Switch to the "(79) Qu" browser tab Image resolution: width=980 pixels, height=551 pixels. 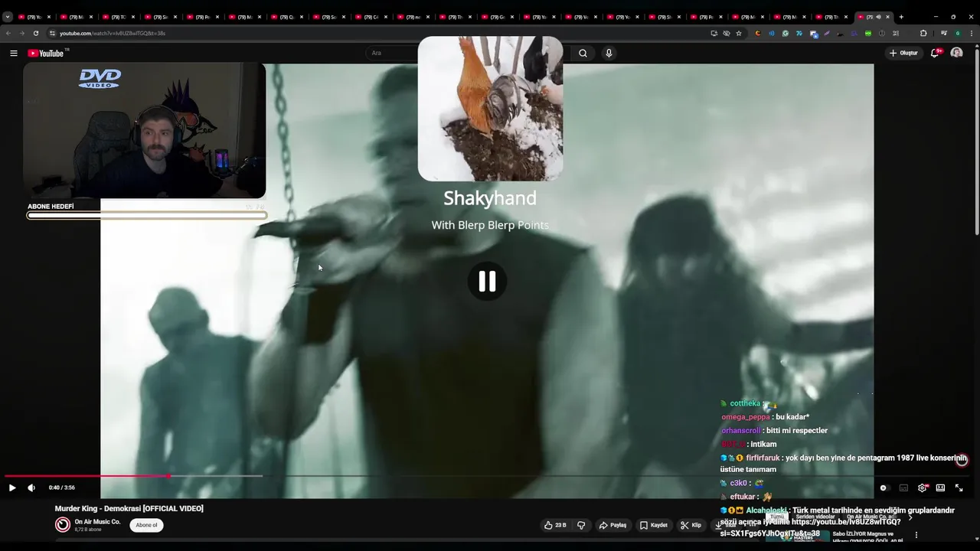pos(291,17)
